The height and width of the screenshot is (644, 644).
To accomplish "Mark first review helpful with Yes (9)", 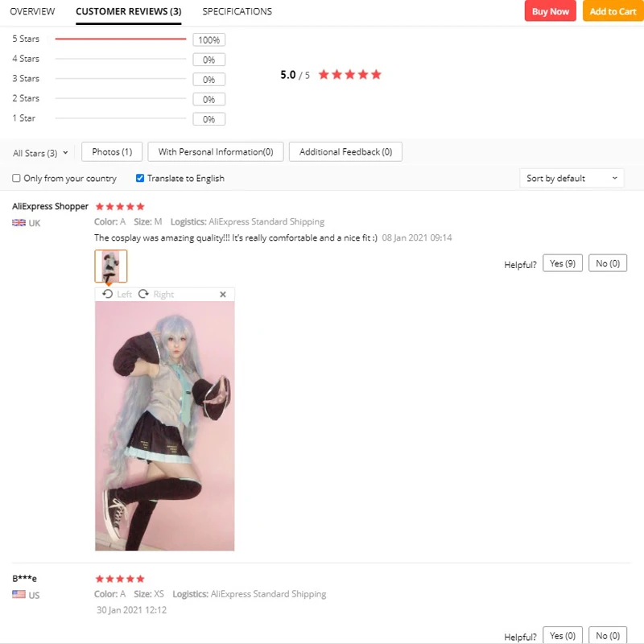I will pos(563,263).
